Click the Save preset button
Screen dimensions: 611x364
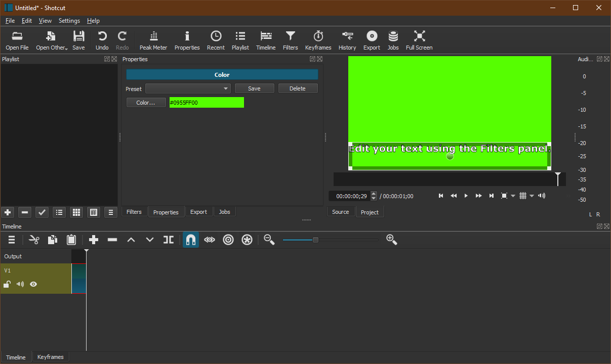click(x=255, y=88)
